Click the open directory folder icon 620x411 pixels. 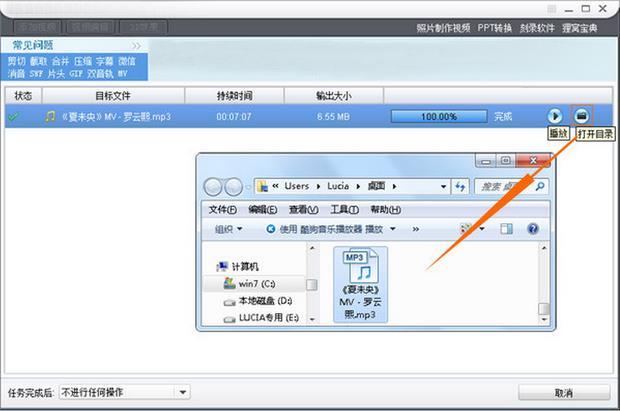581,117
